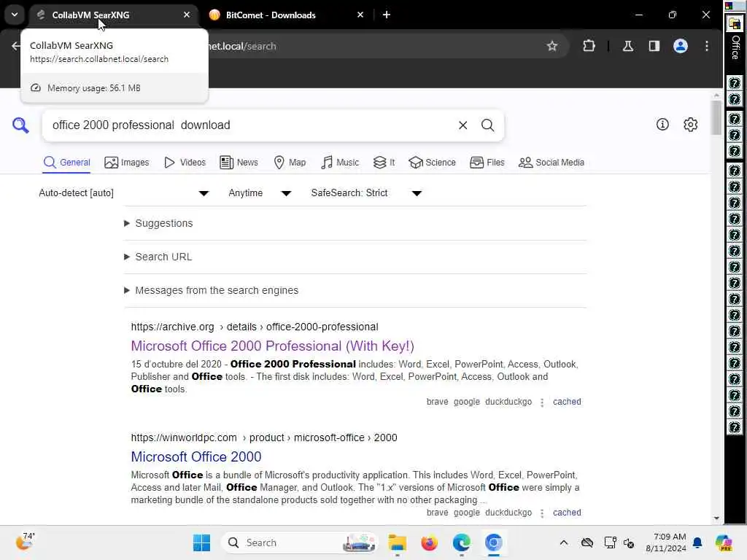Open Microsoft Office 2000 Professional result
747x560 pixels.
(x=273, y=346)
